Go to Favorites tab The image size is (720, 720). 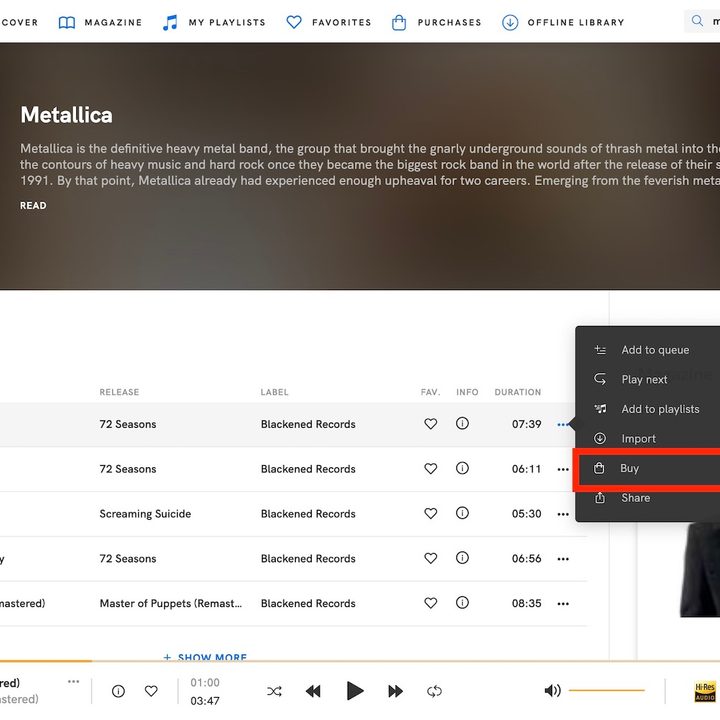click(x=328, y=22)
